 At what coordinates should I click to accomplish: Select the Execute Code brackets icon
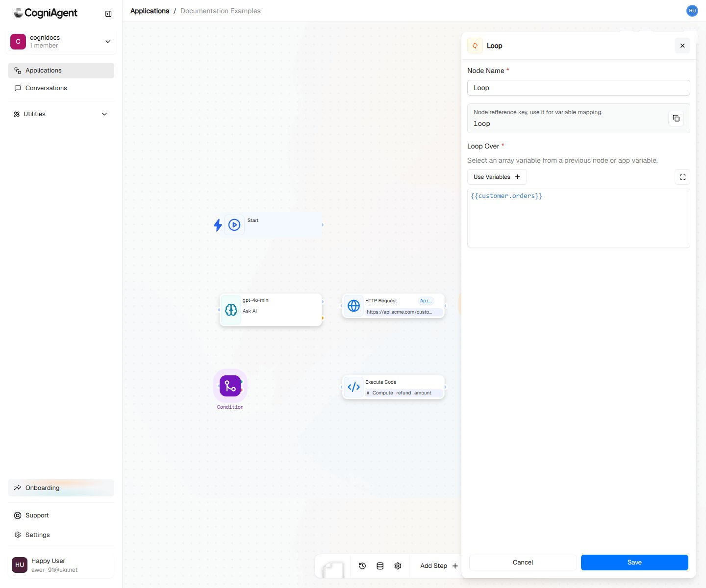353,387
